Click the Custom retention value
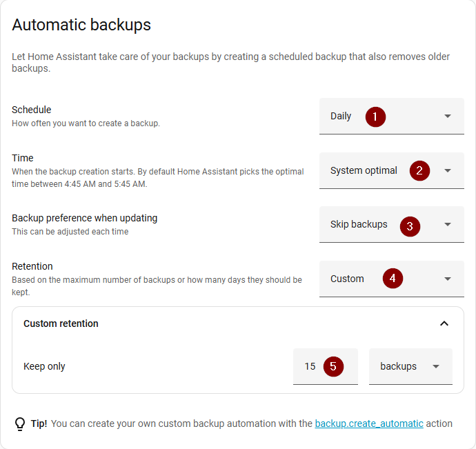Screen dimensions: 476x449 pos(347,279)
